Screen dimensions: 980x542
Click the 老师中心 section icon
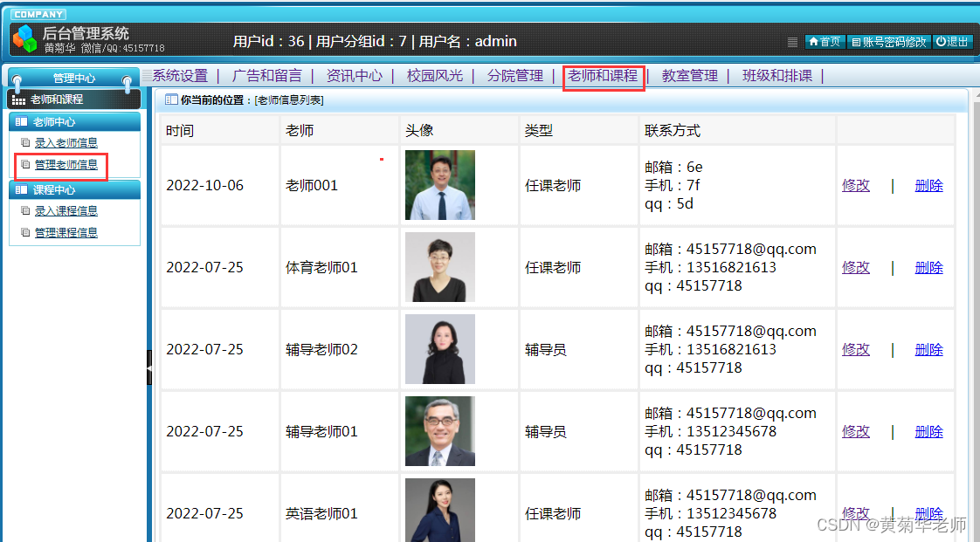coord(21,122)
